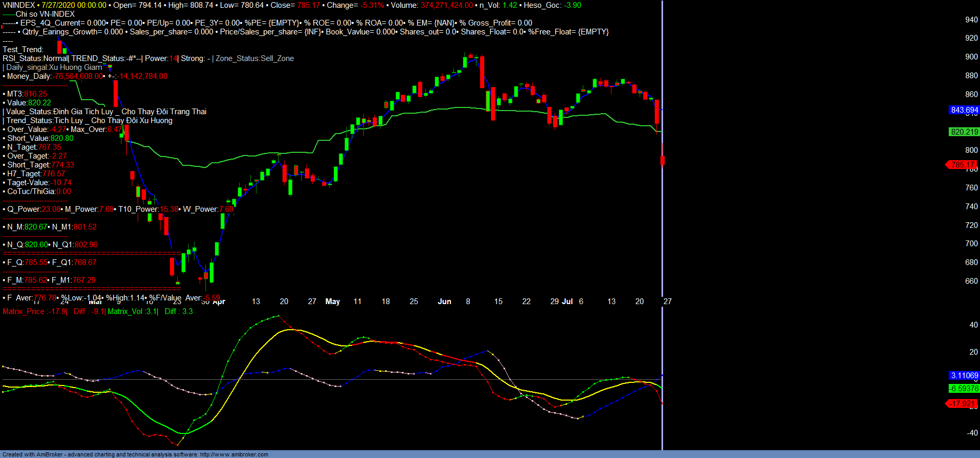Jump to May on the date axis
980x458 pixels.
[333, 302]
